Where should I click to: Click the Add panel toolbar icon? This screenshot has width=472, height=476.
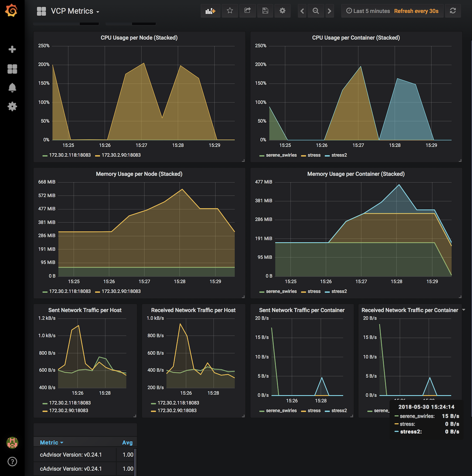point(210,11)
